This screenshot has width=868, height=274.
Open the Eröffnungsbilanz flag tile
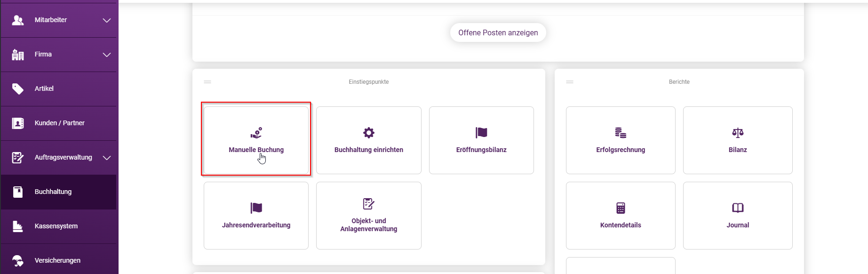[481, 140]
